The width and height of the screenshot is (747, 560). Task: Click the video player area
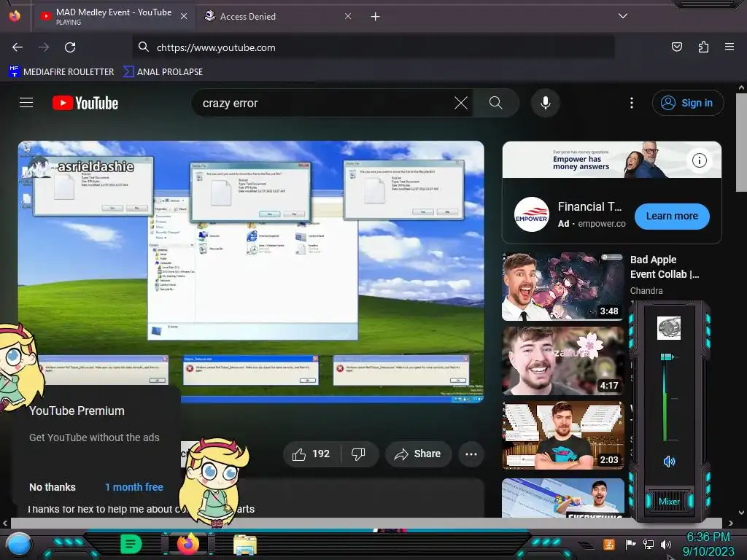tap(251, 271)
